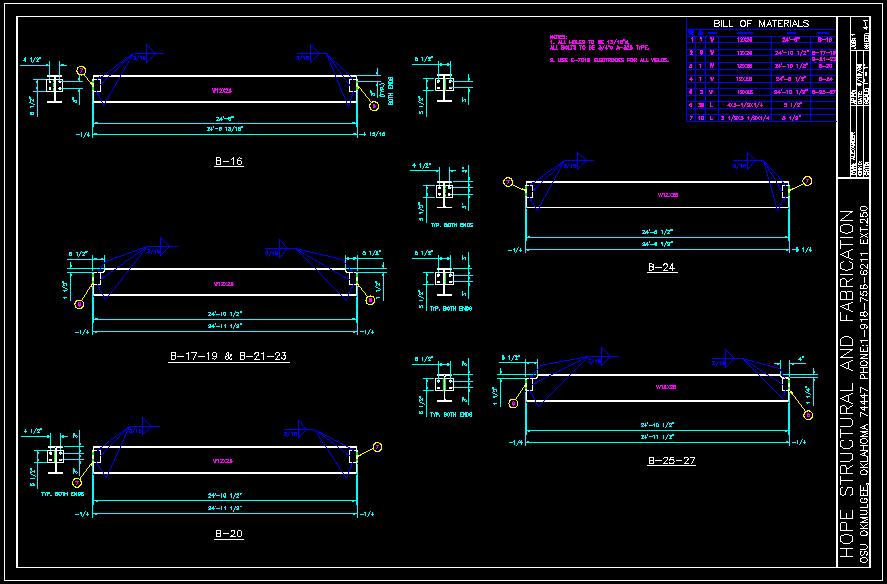The image size is (887, 584).
Task: Select the B-25-27 beam label
Action: click(671, 461)
